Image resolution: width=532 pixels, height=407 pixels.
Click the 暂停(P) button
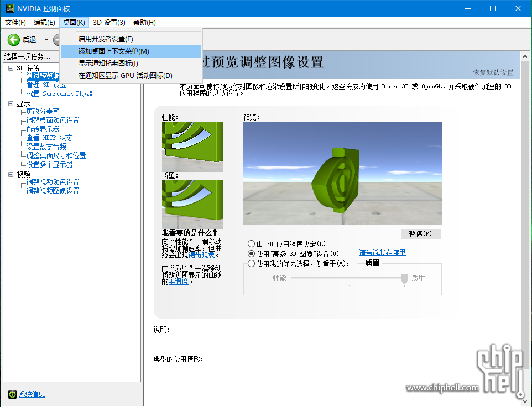pos(421,234)
